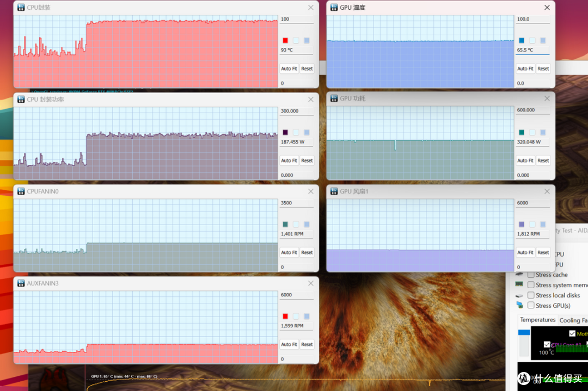
Task: Click the teal swatch in CPUFANIN0 window
Action: click(x=285, y=225)
